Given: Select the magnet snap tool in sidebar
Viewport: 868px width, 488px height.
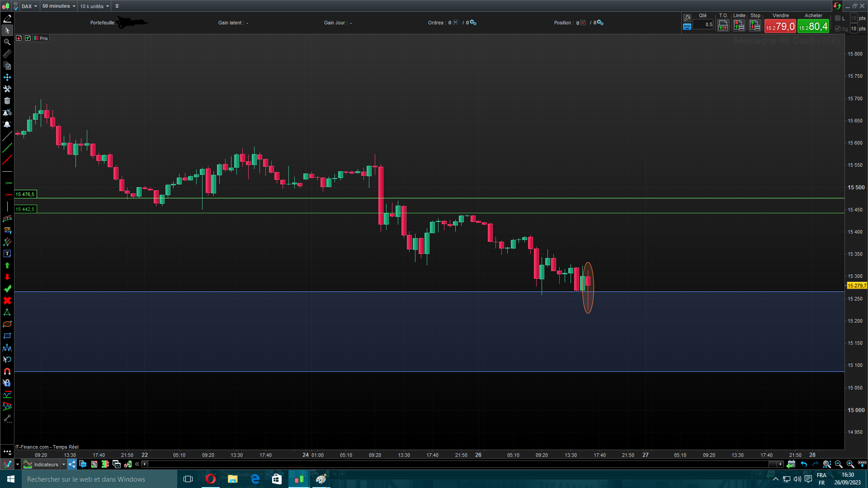Looking at the screenshot, I should (7, 371).
